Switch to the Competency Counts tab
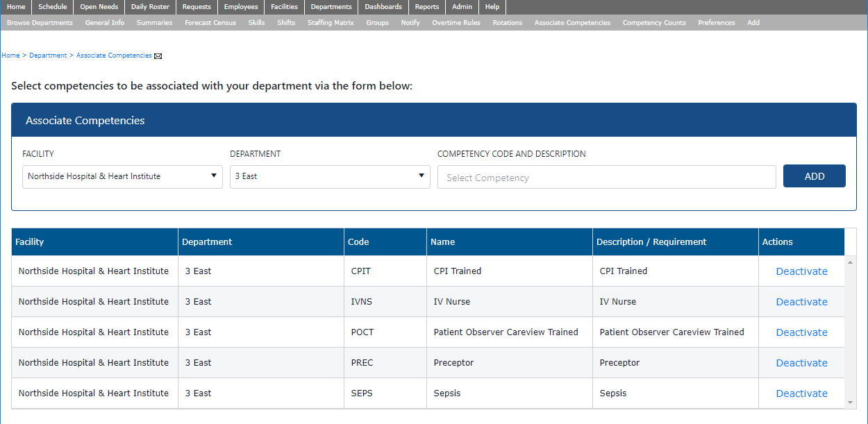The width and height of the screenshot is (868, 424). (x=654, y=23)
